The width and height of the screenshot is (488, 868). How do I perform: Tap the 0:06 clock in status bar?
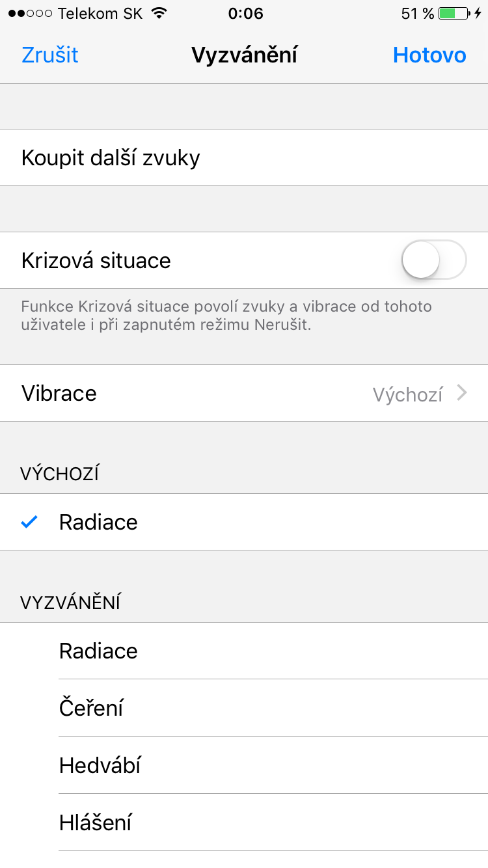tap(245, 14)
